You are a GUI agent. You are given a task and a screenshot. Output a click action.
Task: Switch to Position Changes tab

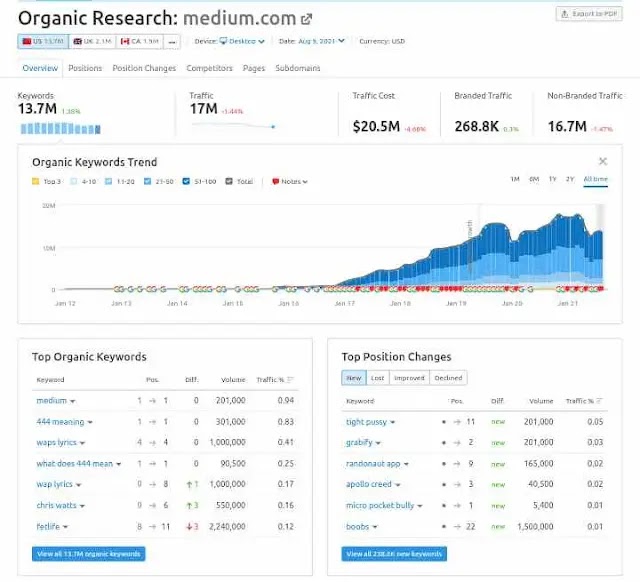point(144,68)
